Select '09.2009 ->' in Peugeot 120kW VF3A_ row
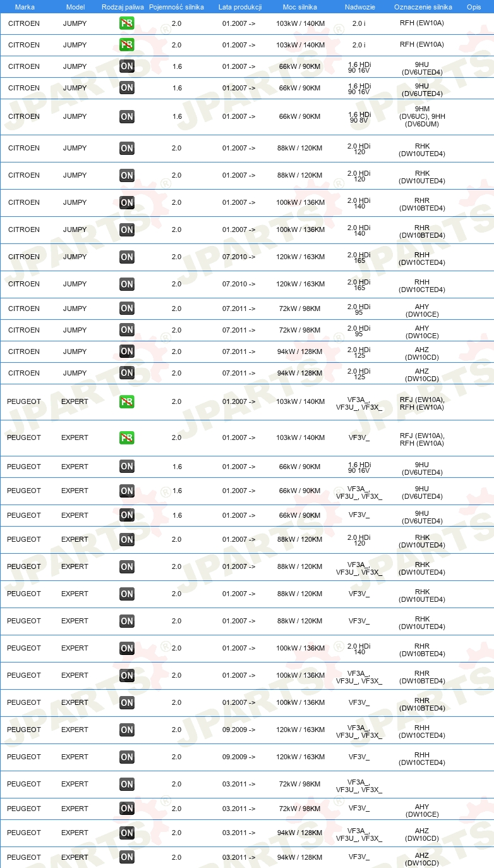The image size is (494, 868). [239, 730]
